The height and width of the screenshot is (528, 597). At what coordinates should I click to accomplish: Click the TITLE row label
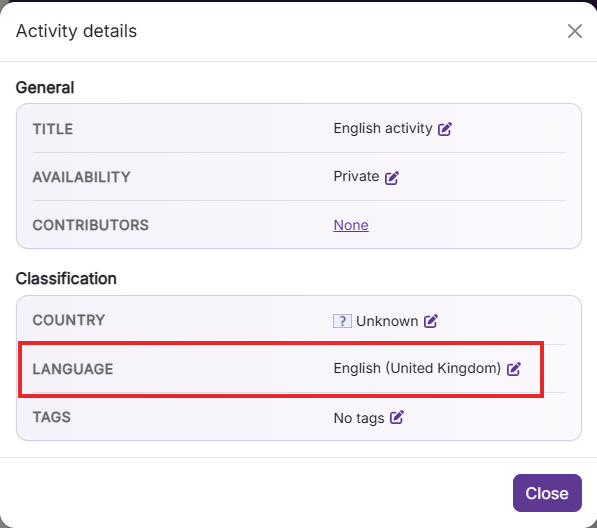tap(53, 129)
